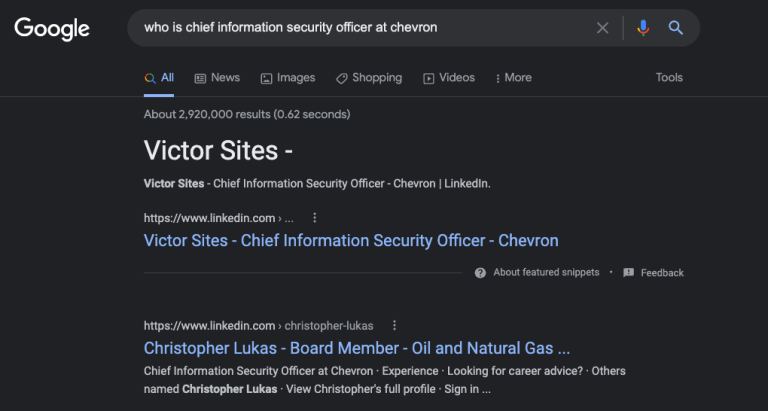Expand the More search options menu
The width and height of the screenshot is (768, 411).
pos(513,78)
